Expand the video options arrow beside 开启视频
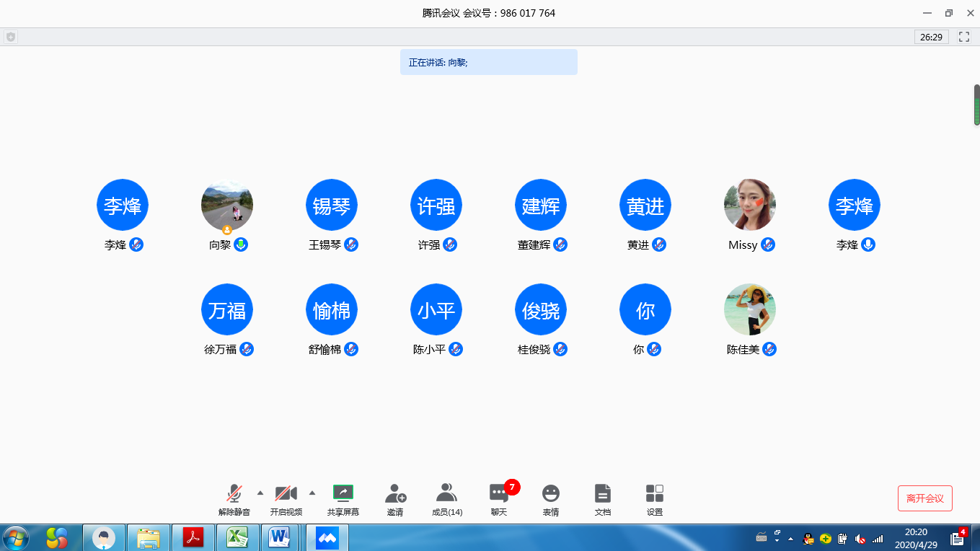 point(312,493)
